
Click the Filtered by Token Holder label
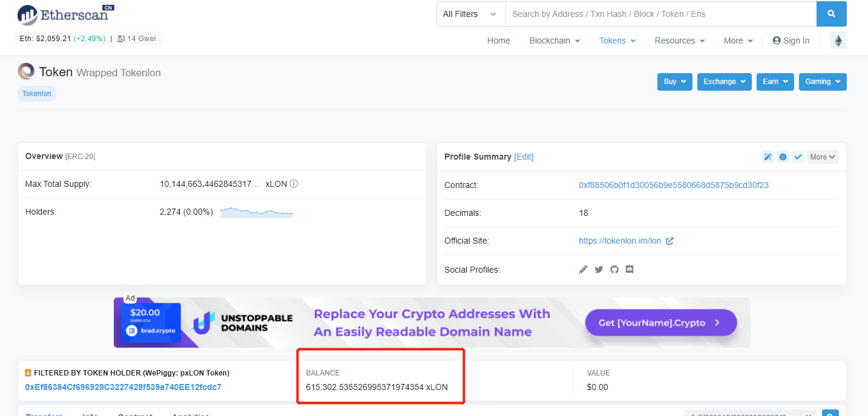(131, 373)
